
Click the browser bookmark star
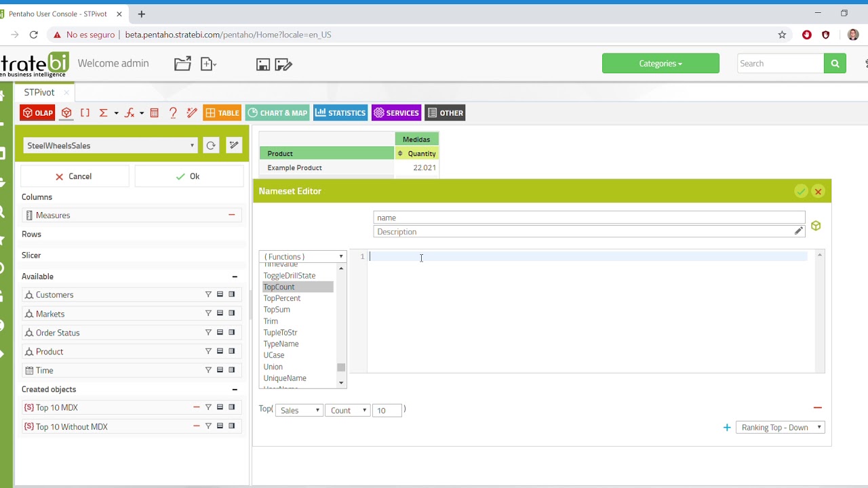pyautogui.click(x=782, y=35)
